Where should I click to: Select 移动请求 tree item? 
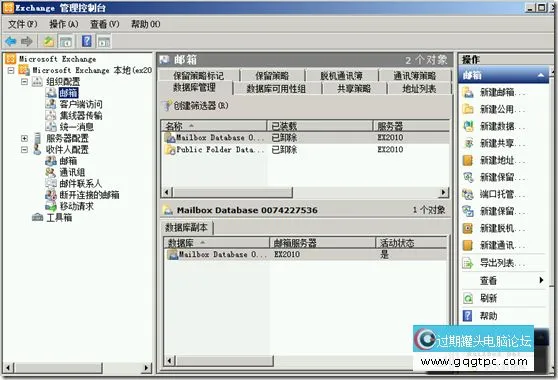77,206
